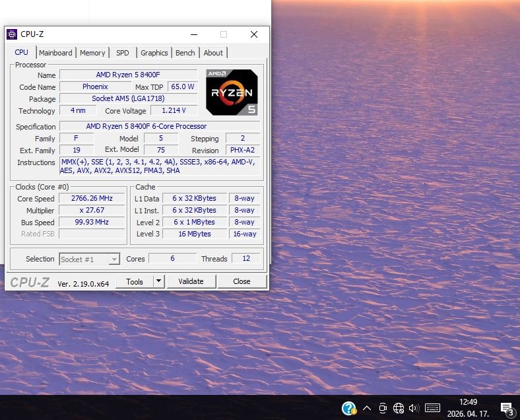Switch to the Graphics tab
The width and height of the screenshot is (520, 420).
click(x=154, y=53)
